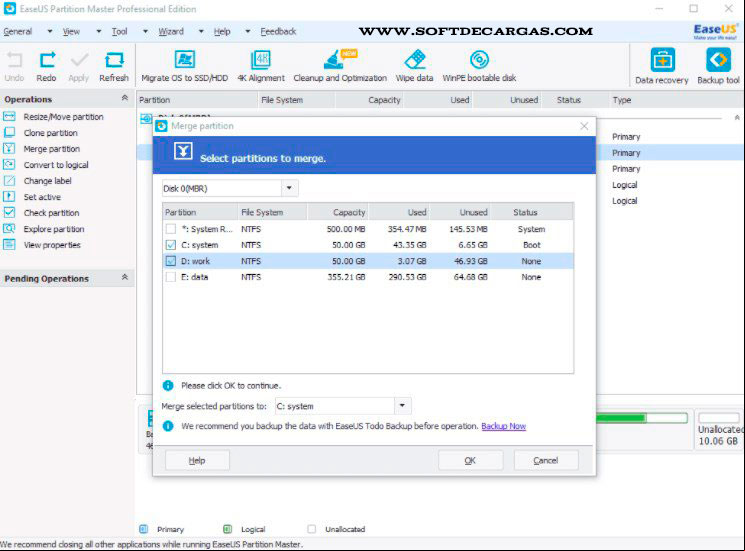Open the General menu
Screen dimensions: 745x551
(18, 31)
